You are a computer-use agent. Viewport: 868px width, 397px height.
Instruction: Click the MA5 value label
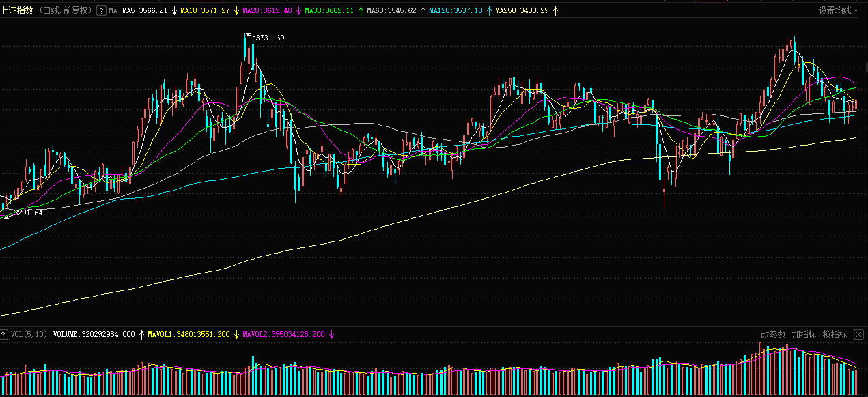(144, 11)
